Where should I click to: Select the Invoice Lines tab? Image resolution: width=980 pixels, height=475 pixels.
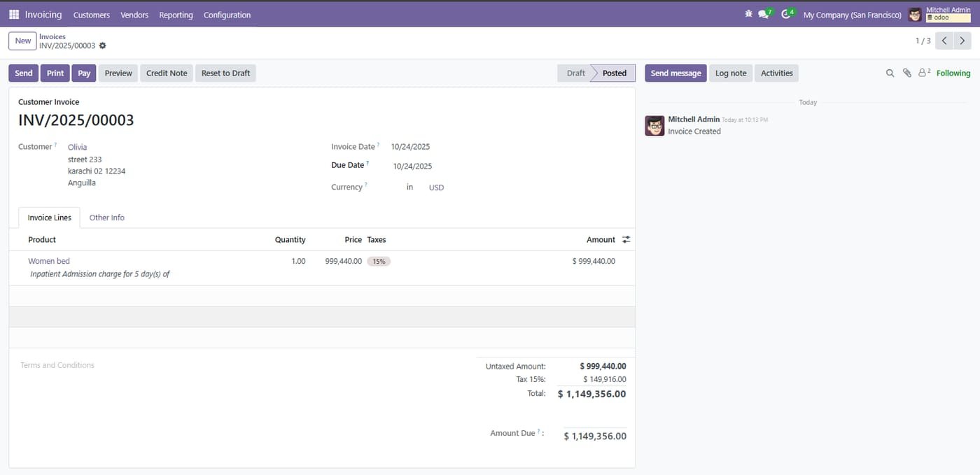50,218
